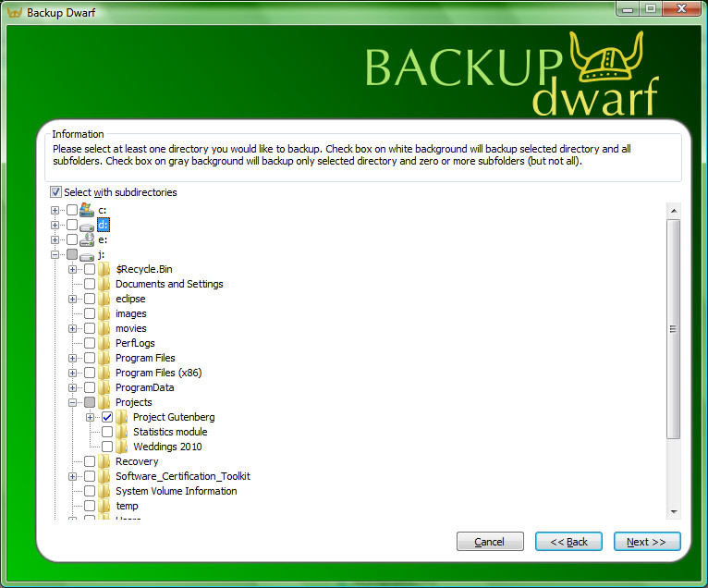Click the PerfLogs folder icon
708x588 pixels.
[x=104, y=343]
